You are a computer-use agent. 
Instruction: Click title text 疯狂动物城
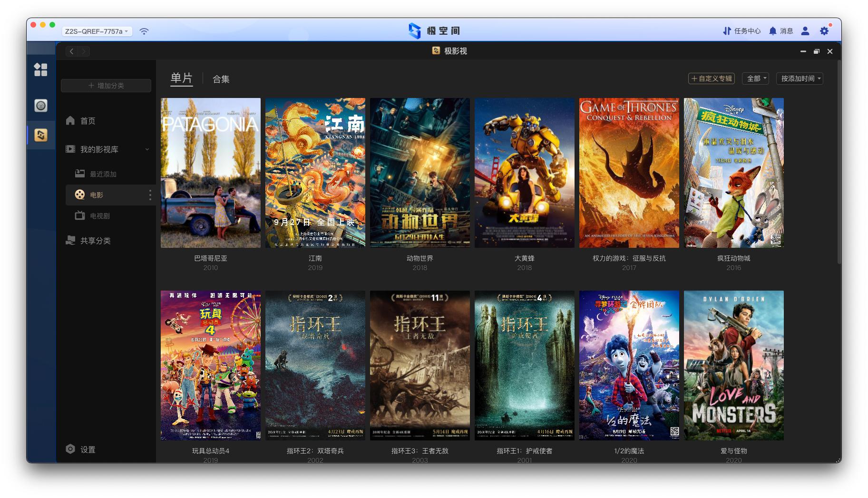[x=734, y=258]
